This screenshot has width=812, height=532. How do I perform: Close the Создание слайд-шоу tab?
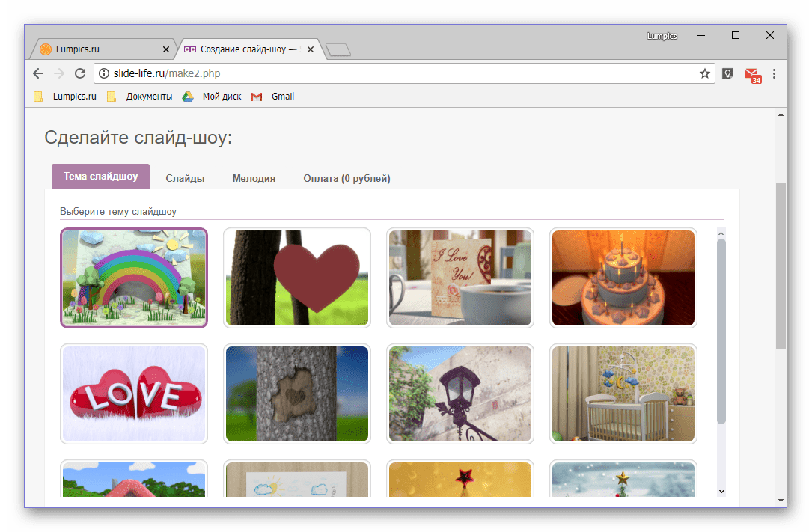pyautogui.click(x=310, y=49)
